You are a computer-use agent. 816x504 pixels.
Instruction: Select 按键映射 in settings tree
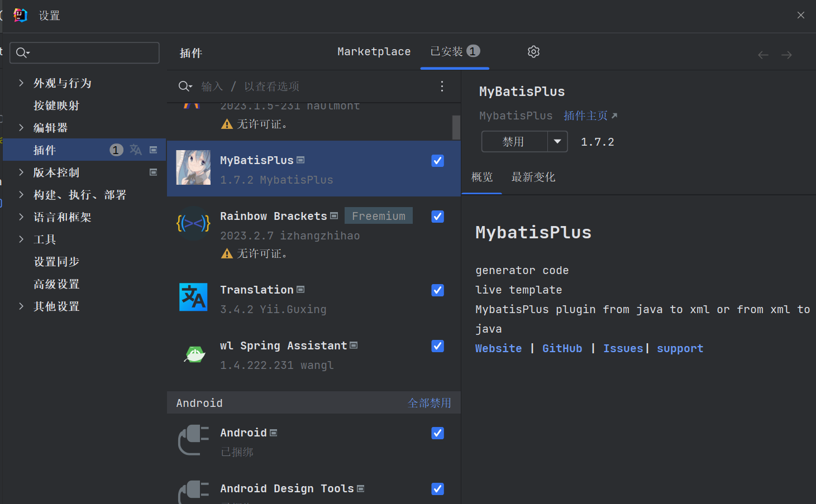[x=56, y=105]
